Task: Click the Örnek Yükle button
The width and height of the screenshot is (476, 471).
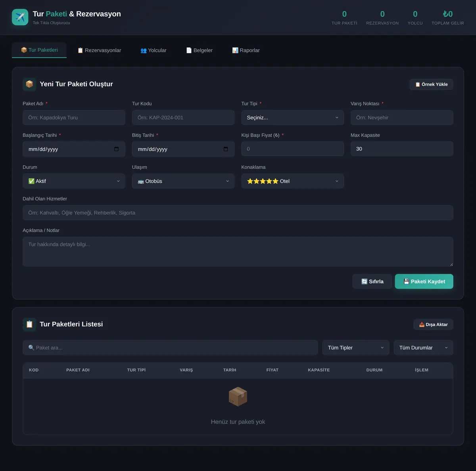Action: [431, 84]
